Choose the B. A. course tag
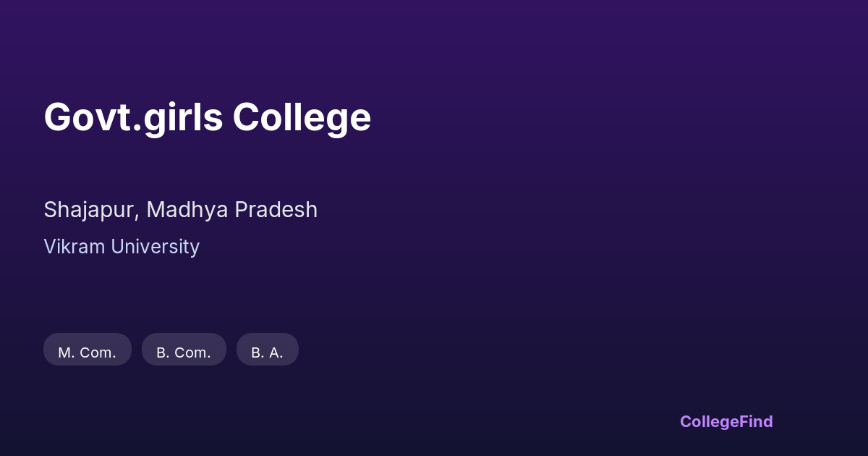 pos(267,352)
